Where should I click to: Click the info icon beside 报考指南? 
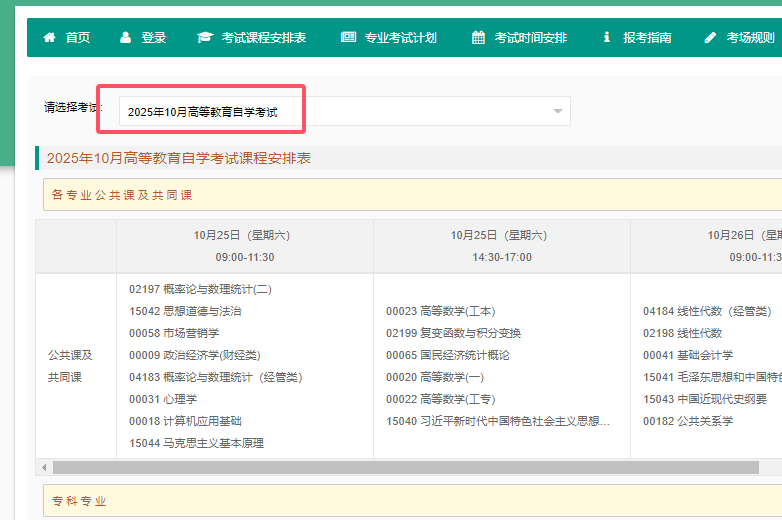(606, 38)
